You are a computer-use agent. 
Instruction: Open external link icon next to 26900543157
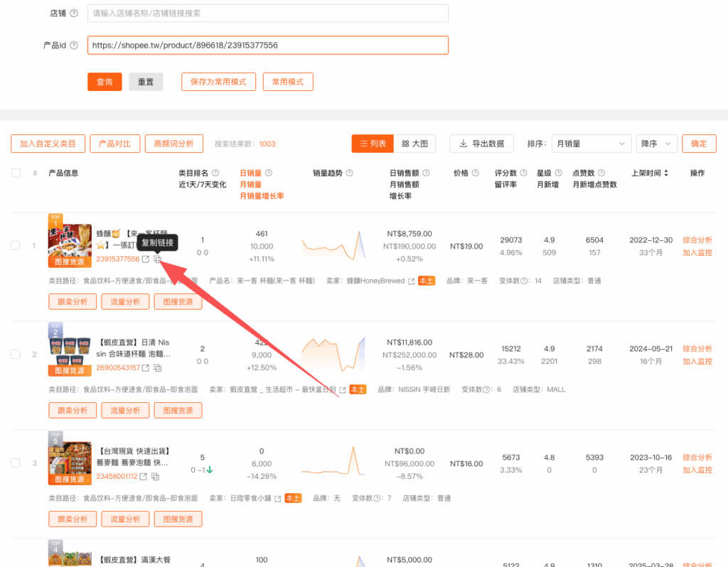(x=146, y=368)
